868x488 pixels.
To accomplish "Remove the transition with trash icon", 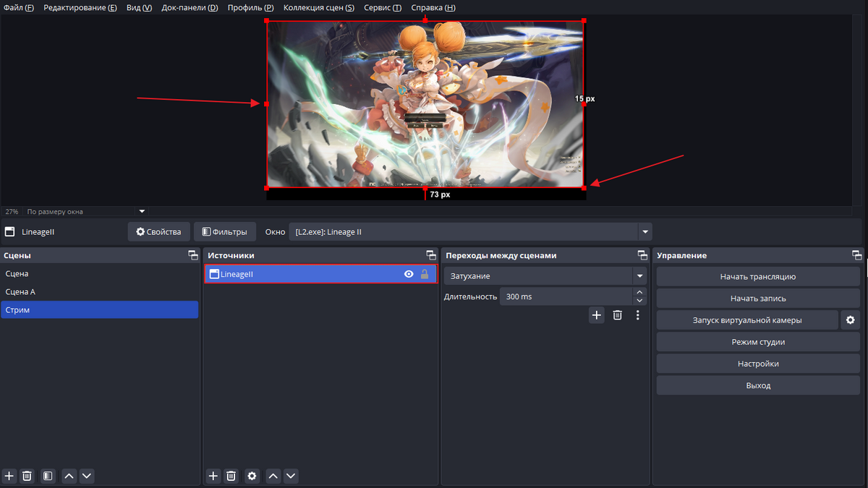I will pos(617,315).
